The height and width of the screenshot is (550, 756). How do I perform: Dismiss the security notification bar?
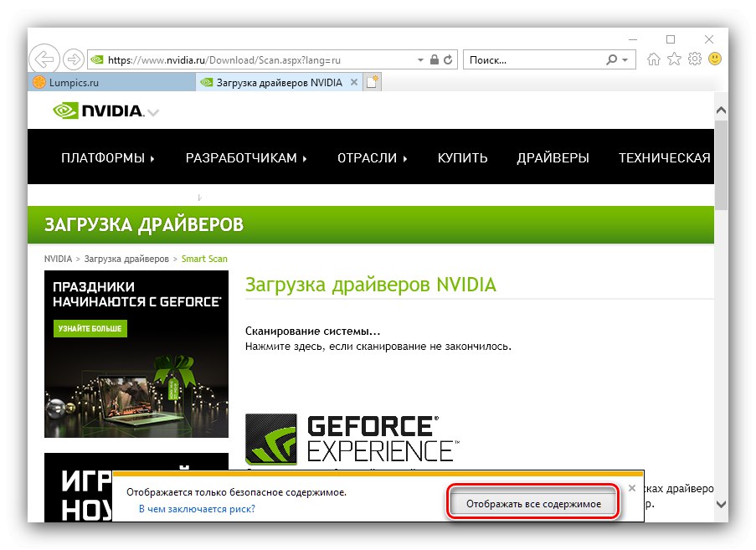point(632,488)
